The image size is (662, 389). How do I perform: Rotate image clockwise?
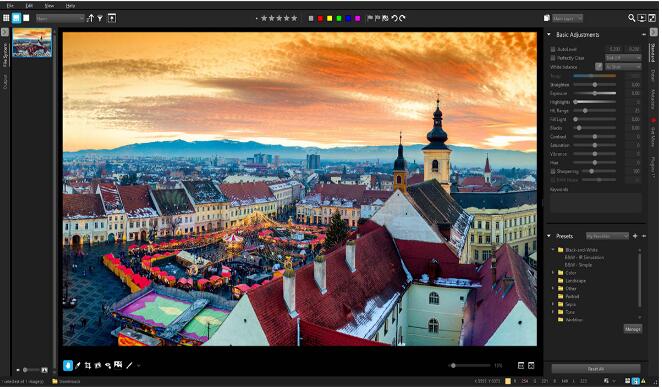[x=402, y=18]
